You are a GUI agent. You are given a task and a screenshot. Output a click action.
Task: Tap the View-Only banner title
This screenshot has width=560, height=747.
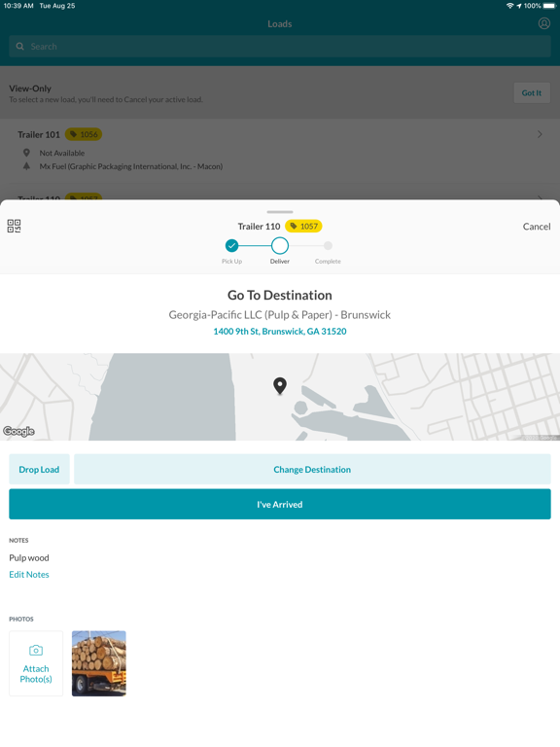30,89
